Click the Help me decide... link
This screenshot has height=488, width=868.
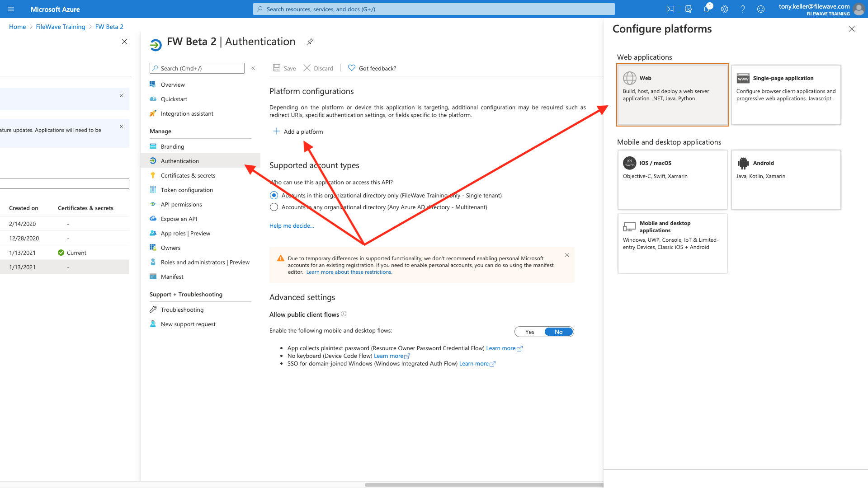(292, 225)
